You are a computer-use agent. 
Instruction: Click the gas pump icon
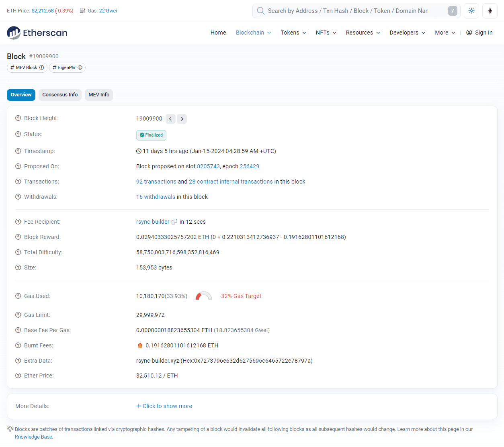click(82, 11)
